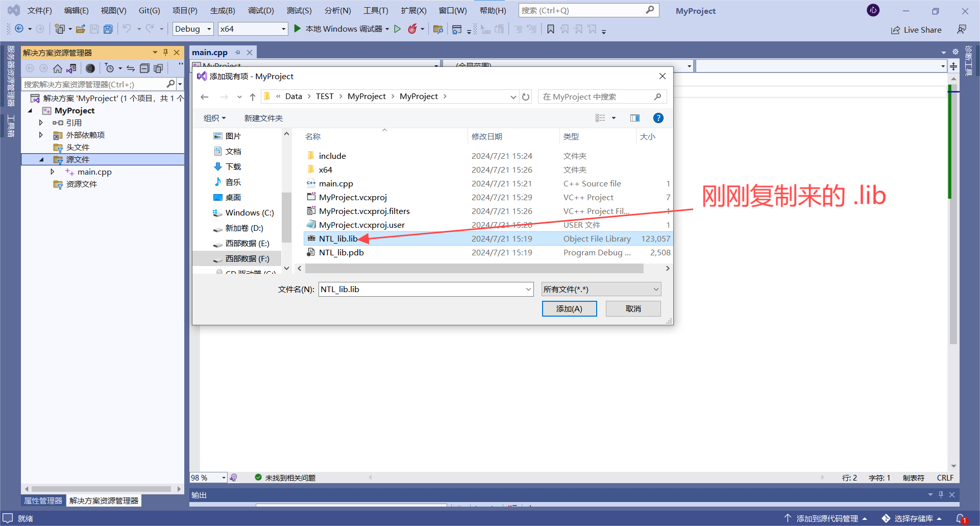Click the Collapse All icon in Solution Explorer
This screenshot has height=526, width=980.
pyautogui.click(x=144, y=68)
